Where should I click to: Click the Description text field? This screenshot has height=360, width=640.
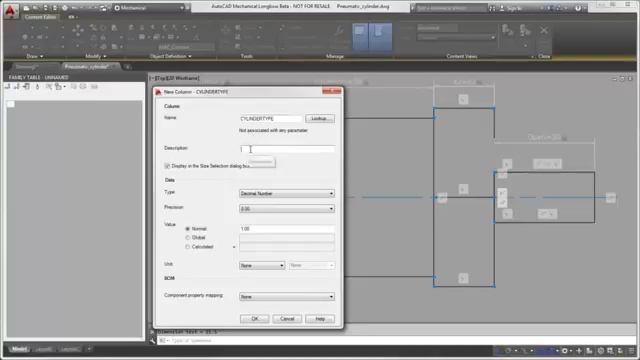pyautogui.click(x=287, y=149)
